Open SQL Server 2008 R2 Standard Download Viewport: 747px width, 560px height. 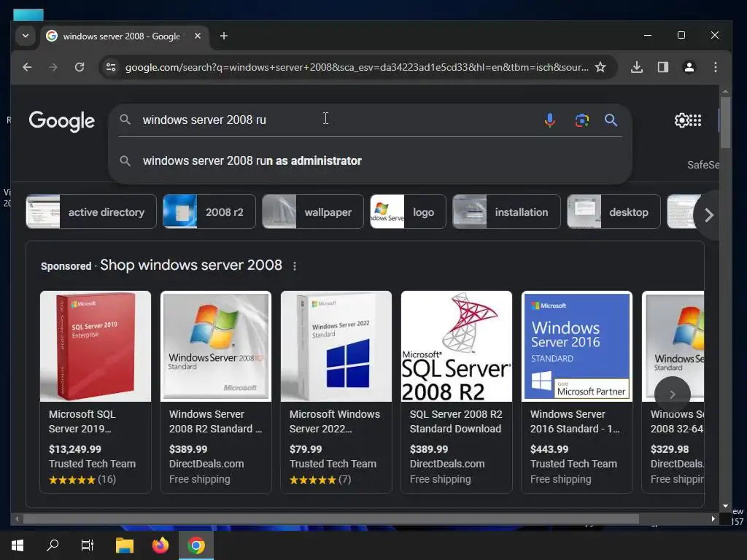456,421
